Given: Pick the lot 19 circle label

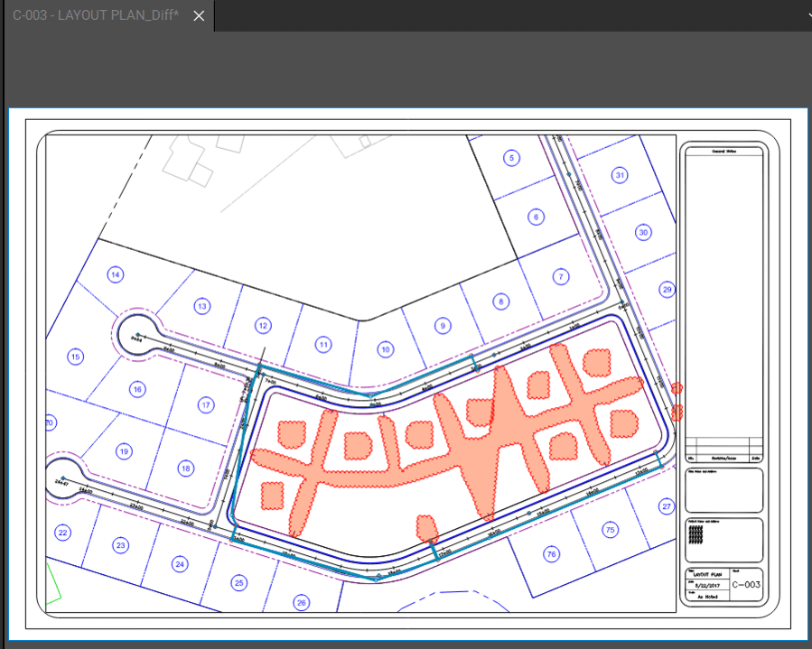Looking at the screenshot, I should tap(124, 451).
